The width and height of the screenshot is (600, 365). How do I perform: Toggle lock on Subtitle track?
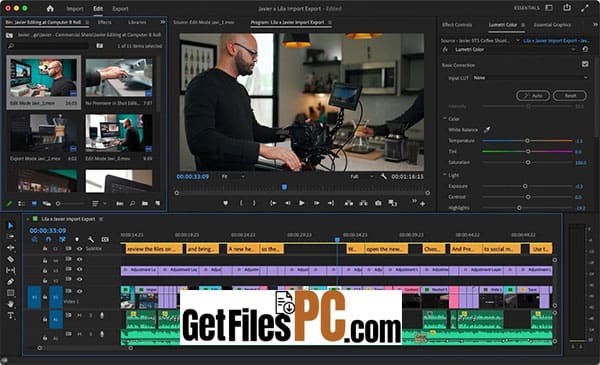tap(45, 249)
